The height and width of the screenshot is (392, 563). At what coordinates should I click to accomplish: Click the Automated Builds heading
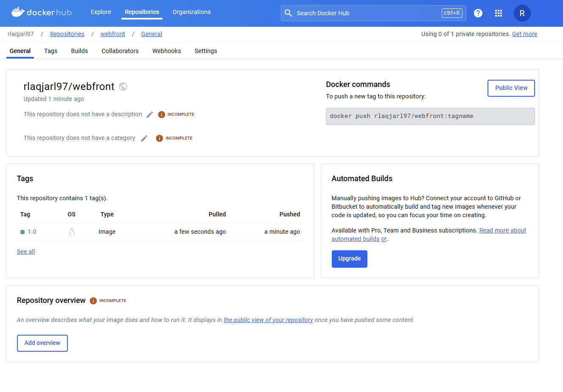362,179
